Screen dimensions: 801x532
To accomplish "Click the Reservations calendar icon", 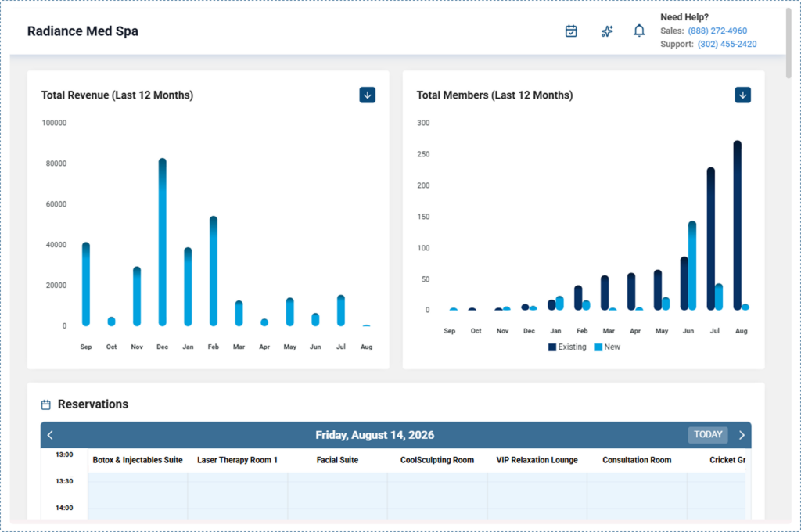I will point(46,404).
